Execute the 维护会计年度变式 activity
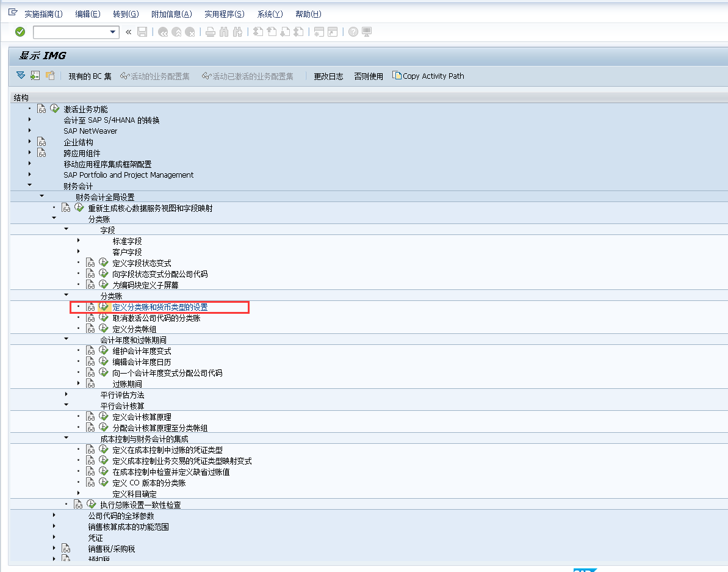This screenshot has height=572, width=728. [103, 350]
